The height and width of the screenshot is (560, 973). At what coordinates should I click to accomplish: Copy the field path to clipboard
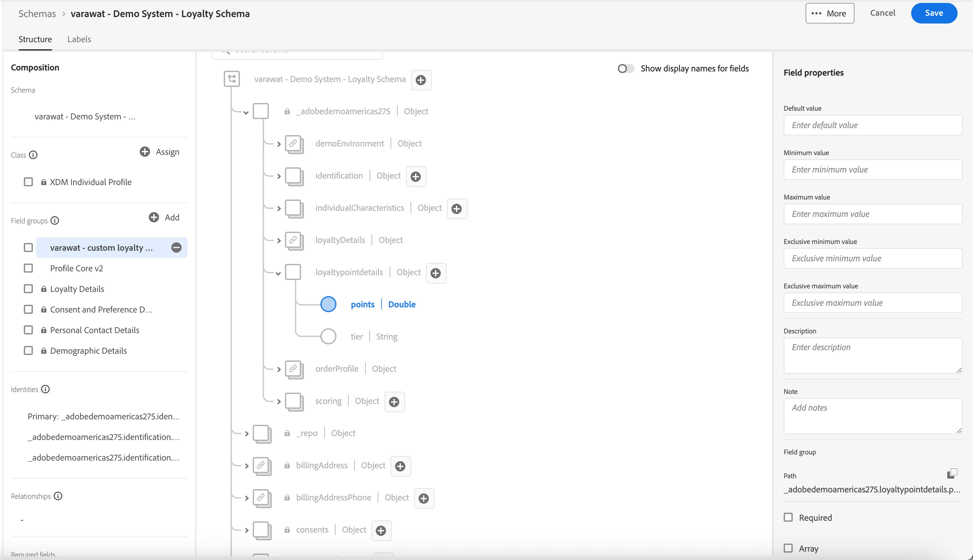click(952, 473)
